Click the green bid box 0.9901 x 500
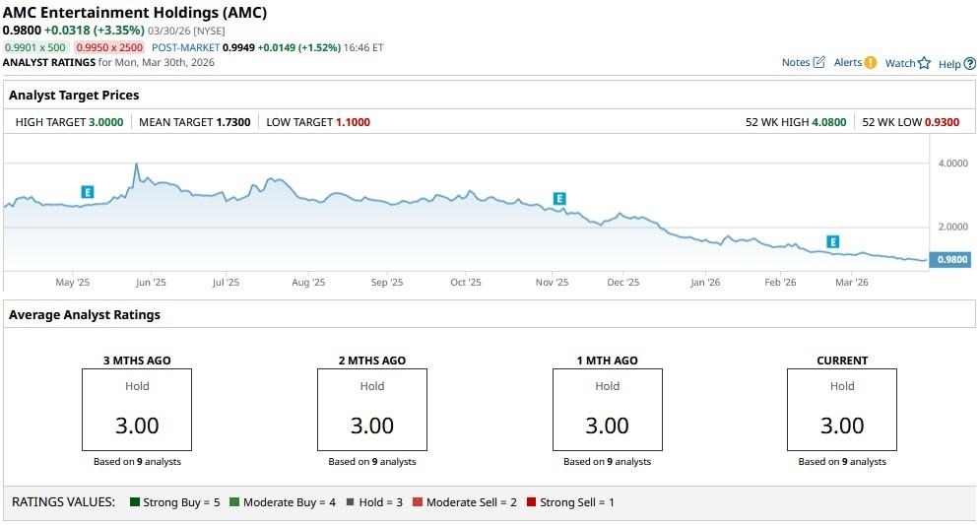 [x=35, y=47]
